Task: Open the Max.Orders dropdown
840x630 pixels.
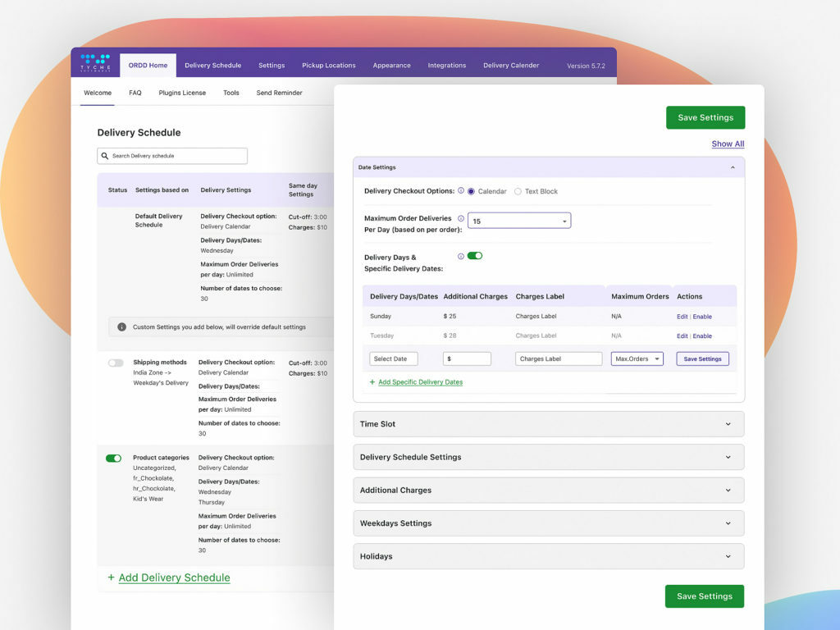Action: [x=637, y=358]
